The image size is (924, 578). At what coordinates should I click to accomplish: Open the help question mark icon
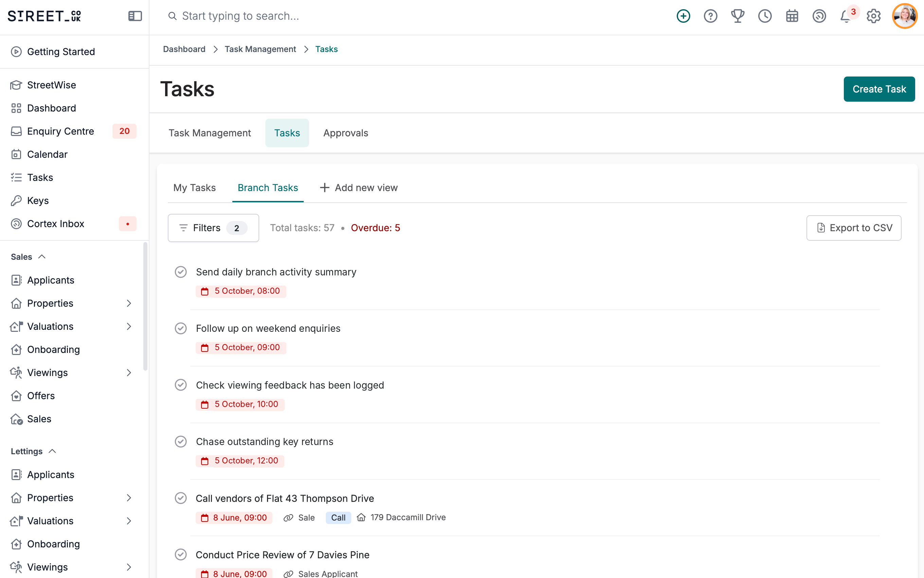710,16
